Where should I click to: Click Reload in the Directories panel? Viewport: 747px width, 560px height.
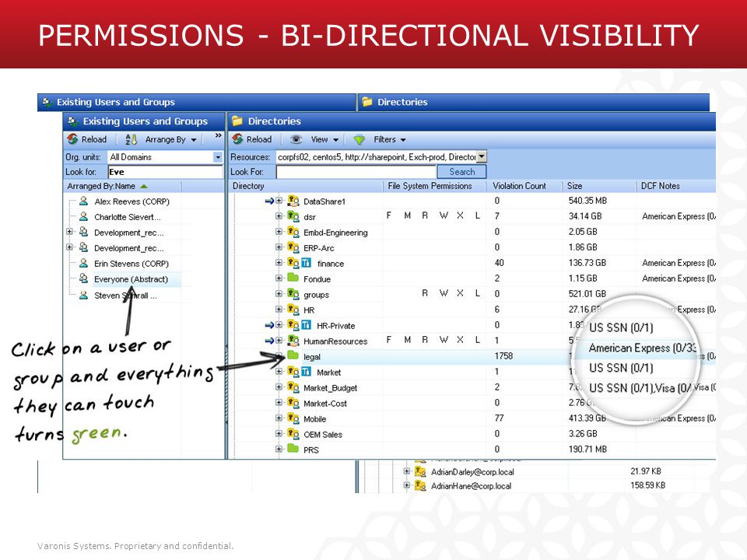pos(251,139)
